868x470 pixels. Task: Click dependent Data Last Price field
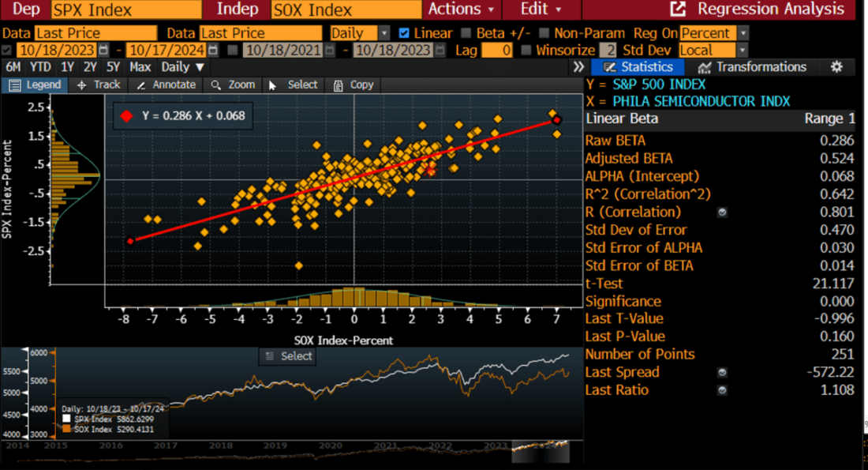[96, 33]
